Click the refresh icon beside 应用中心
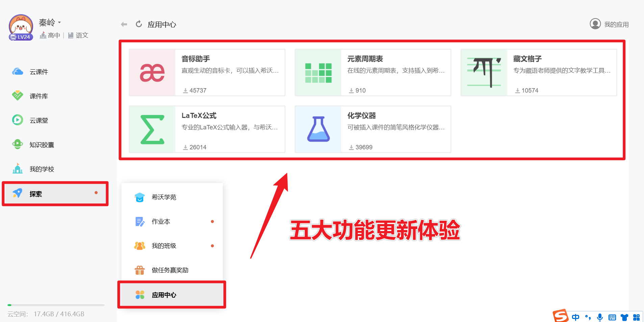644x322 pixels. (139, 24)
